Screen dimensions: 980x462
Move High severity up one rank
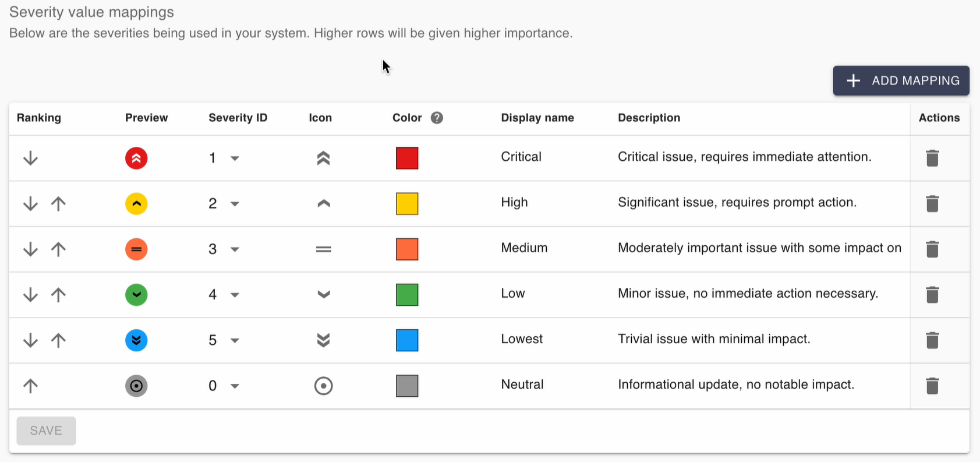pyautogui.click(x=58, y=203)
